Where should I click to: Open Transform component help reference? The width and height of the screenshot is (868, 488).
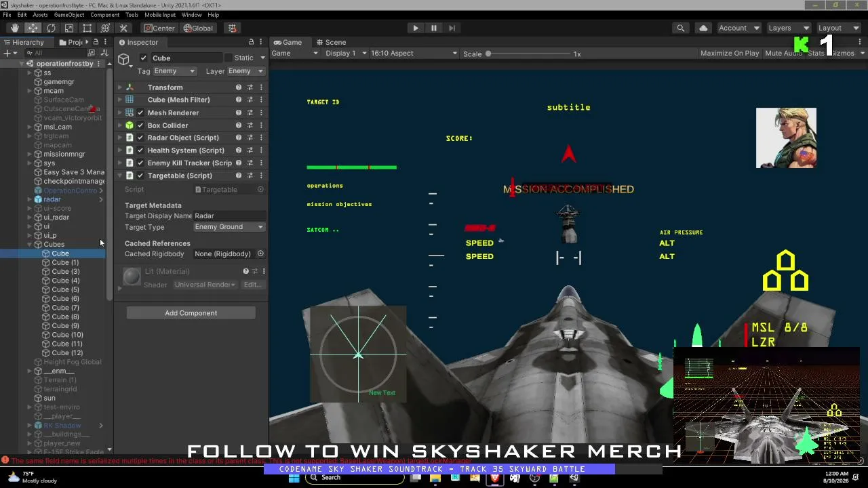pyautogui.click(x=238, y=87)
